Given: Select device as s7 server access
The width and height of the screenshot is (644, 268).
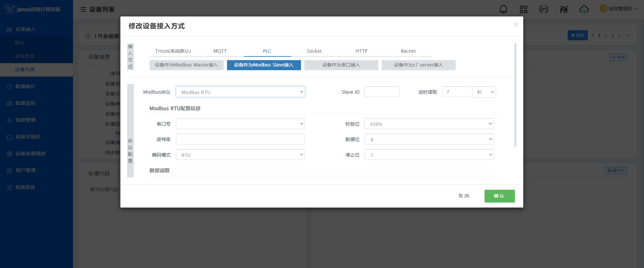Looking at the screenshot, I should tap(418, 65).
